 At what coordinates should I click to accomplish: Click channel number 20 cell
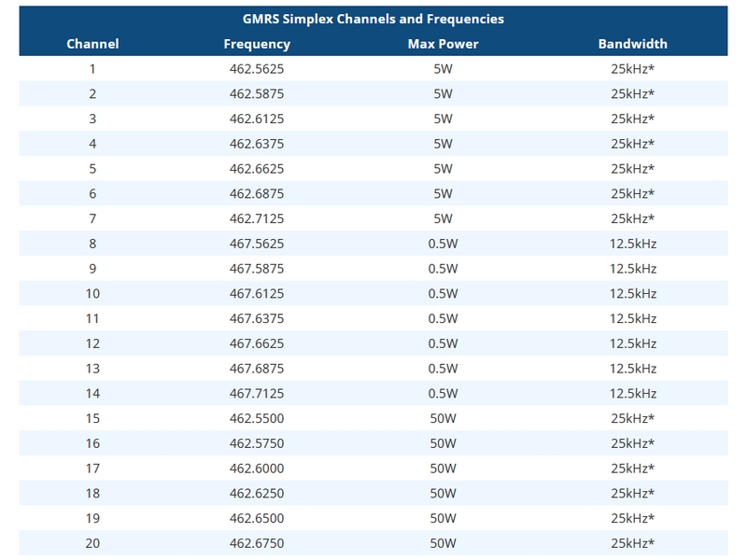tap(92, 544)
